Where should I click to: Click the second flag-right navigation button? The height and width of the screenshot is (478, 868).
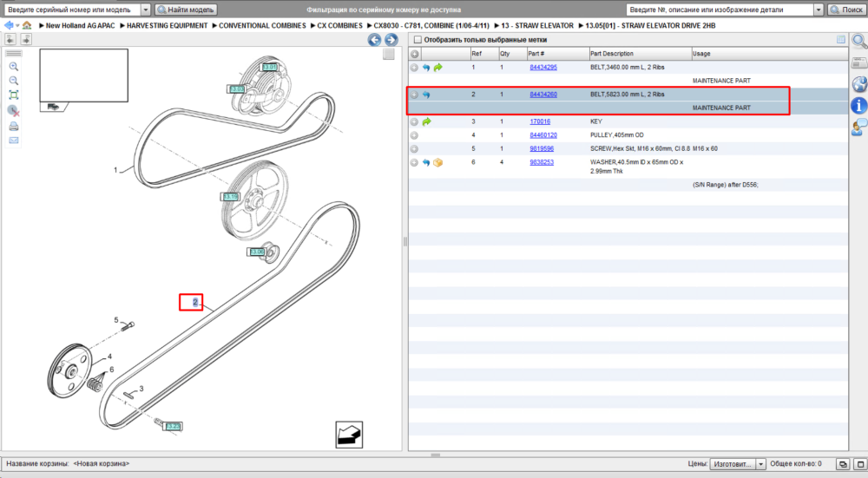point(26,39)
